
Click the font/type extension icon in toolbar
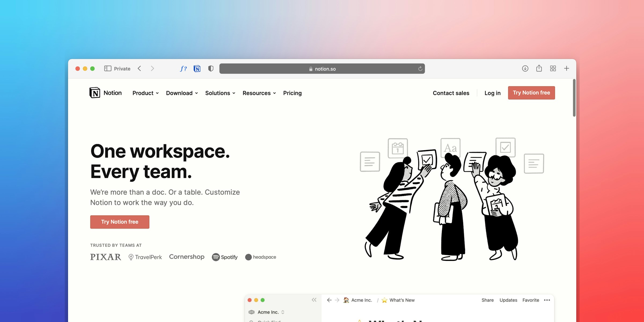(184, 69)
